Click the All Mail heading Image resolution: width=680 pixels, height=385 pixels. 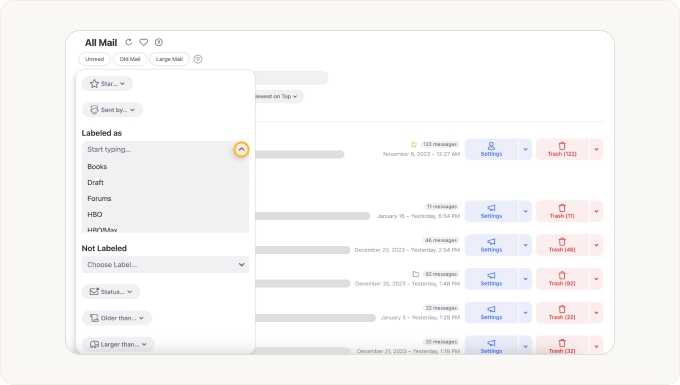click(x=101, y=42)
